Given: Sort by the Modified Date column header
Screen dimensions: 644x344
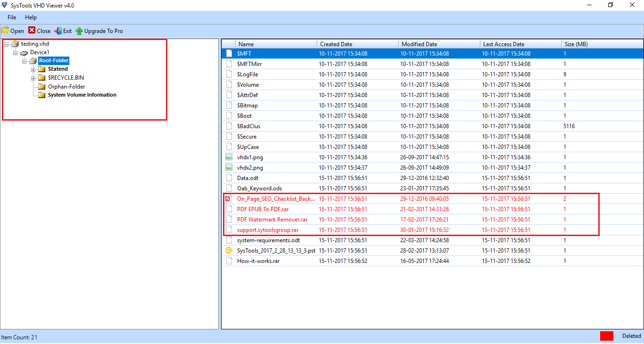Looking at the screenshot, I should (439, 44).
